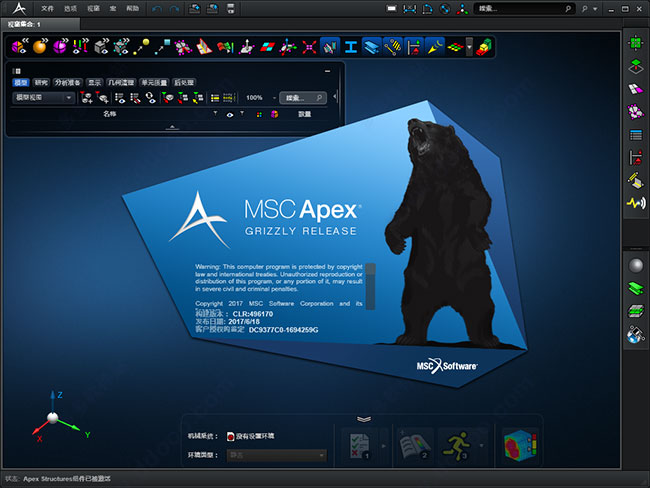
Task: Toggle the yellow list view icon
Action: pyautogui.click(x=215, y=98)
